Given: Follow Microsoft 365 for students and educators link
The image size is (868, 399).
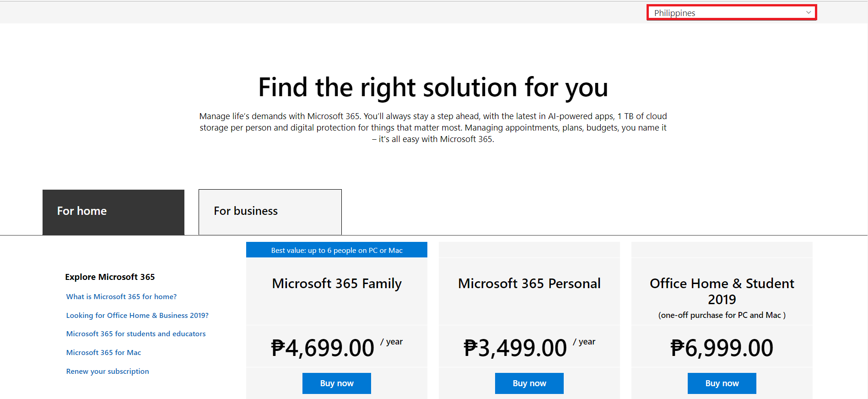Looking at the screenshot, I should coord(136,334).
